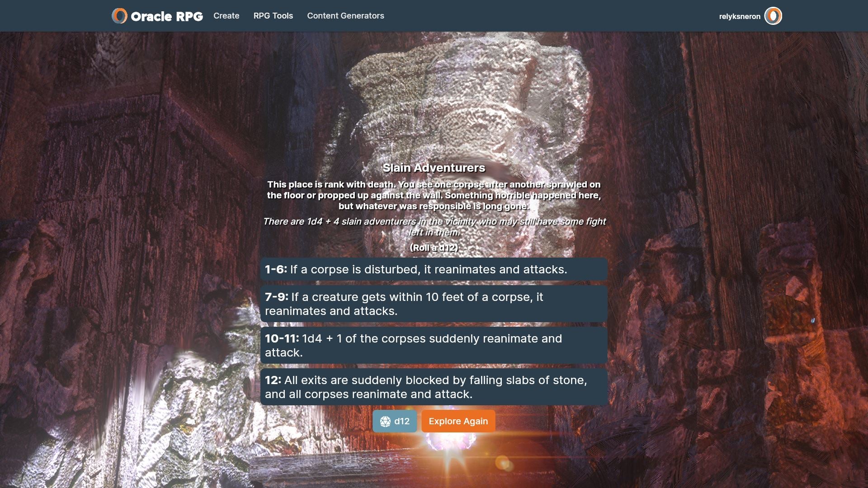
Task: Click the "rank with death" description paragraph
Action: (434, 195)
